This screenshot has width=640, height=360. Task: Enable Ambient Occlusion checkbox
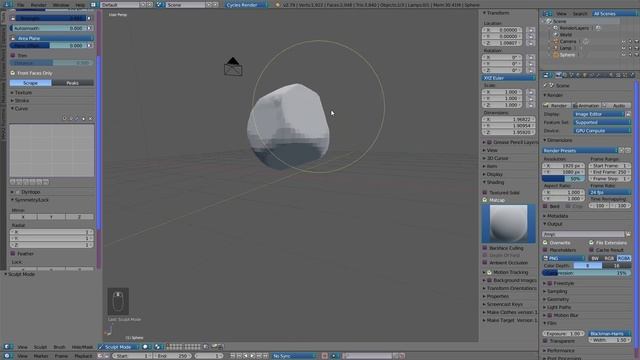coord(485,262)
